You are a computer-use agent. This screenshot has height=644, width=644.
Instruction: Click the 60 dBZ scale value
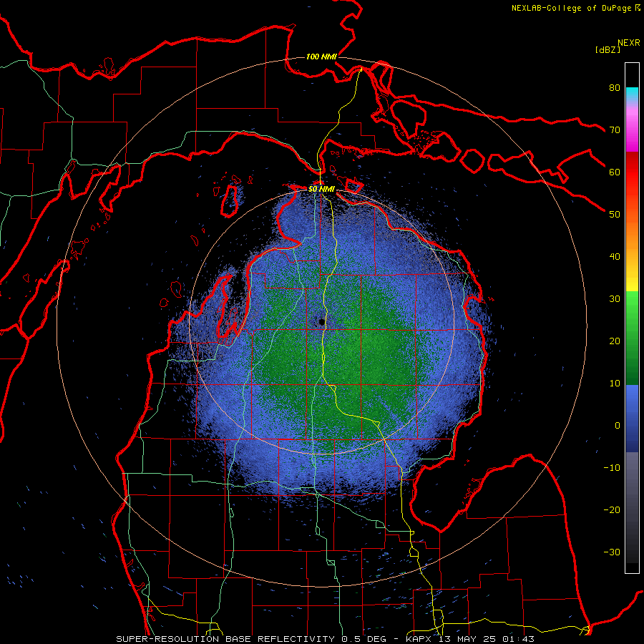point(615,172)
